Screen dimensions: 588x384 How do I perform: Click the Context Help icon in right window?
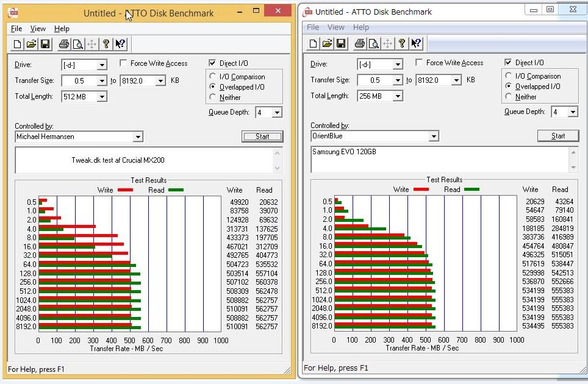(416, 43)
